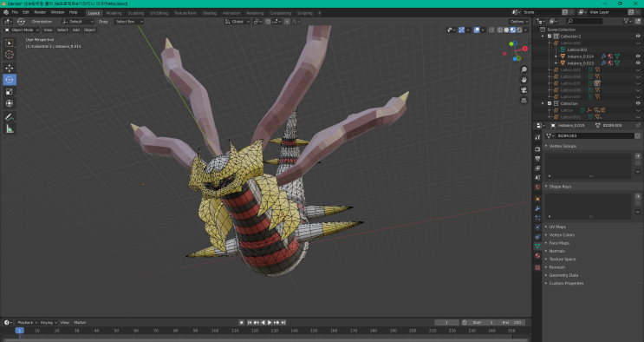Activate the Cursor tool

pyautogui.click(x=10, y=55)
